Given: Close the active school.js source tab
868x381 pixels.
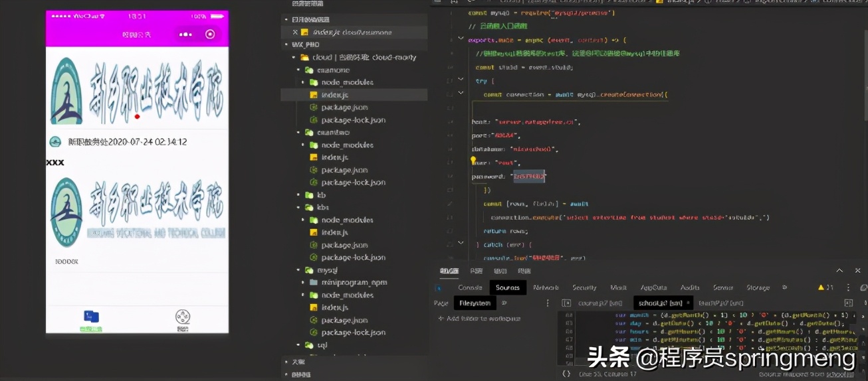Looking at the screenshot, I should coord(689,303).
